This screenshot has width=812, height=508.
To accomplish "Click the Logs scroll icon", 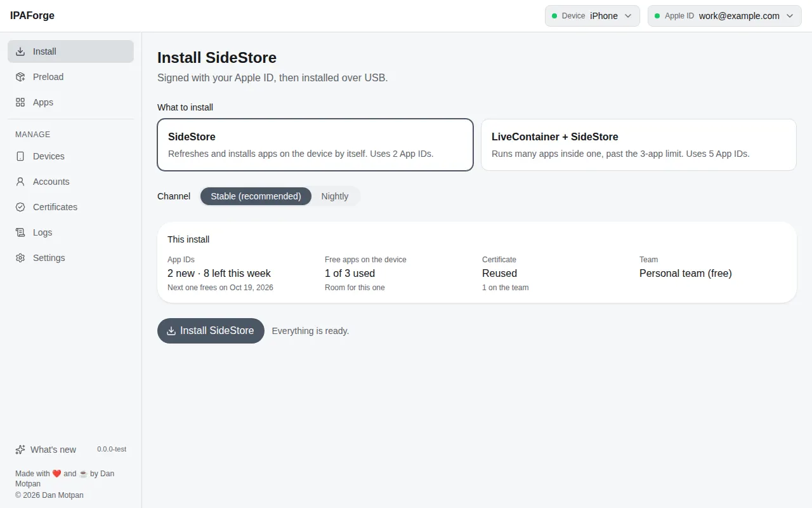I will coord(20,232).
